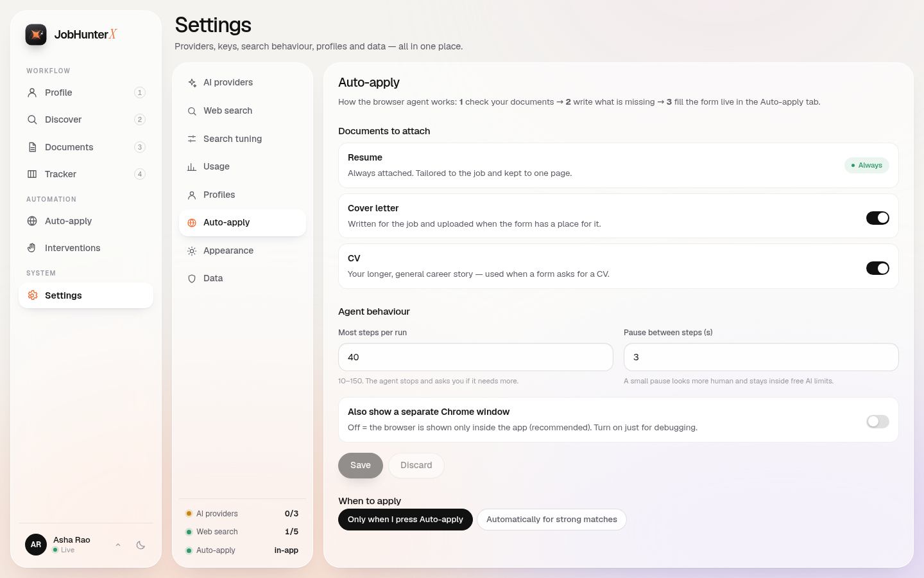Open the Tracker page
Image resolution: width=924 pixels, height=578 pixels.
click(86, 174)
